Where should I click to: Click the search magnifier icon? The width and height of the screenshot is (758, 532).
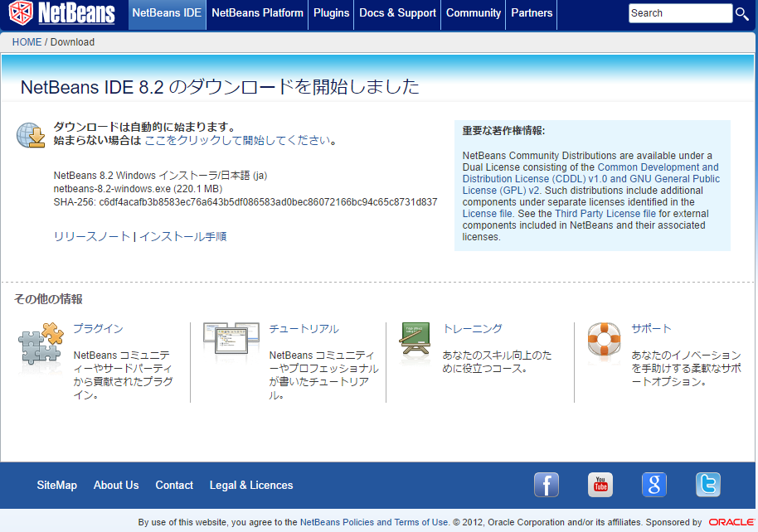[742, 13]
